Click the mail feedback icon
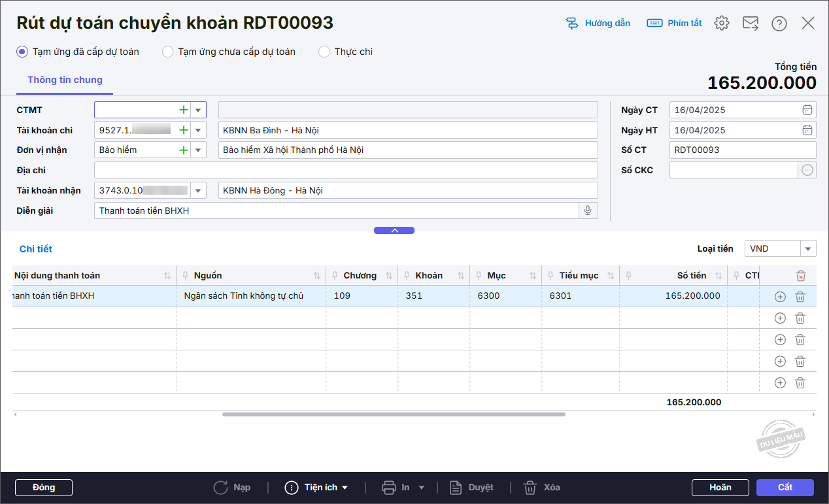The width and height of the screenshot is (829, 504). click(750, 24)
